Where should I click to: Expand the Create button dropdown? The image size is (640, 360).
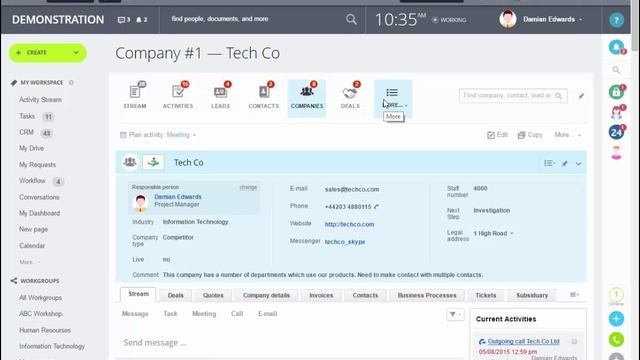coord(76,53)
